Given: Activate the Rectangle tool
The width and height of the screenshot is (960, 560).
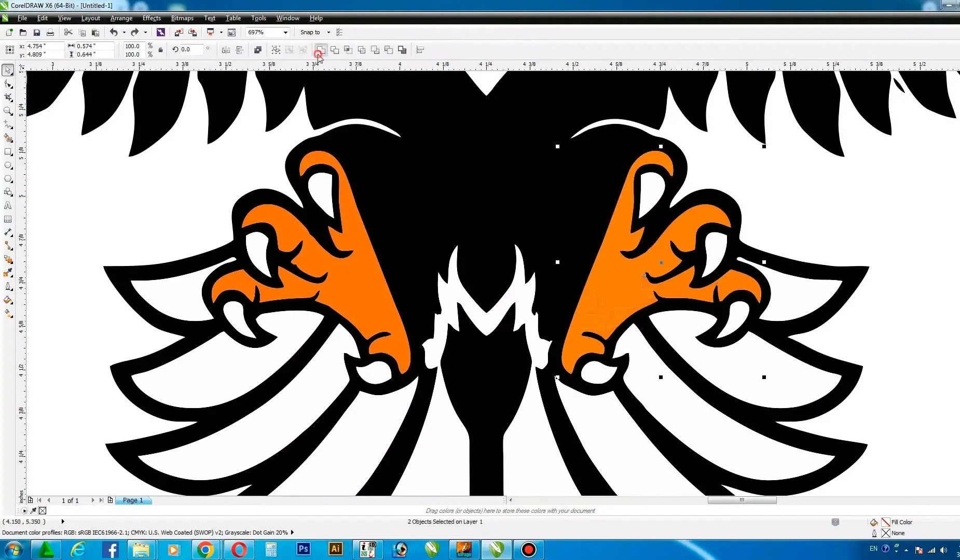Looking at the screenshot, I should (8, 152).
